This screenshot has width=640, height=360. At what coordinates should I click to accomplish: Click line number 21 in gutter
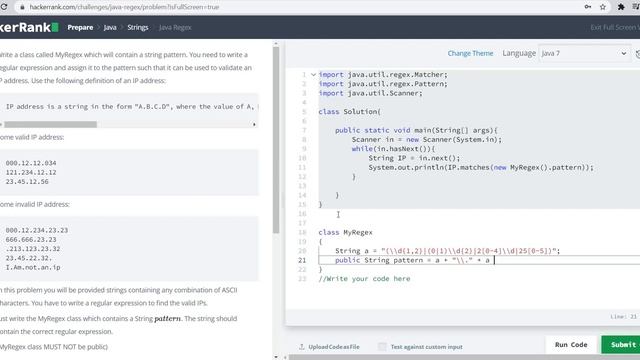coord(302,260)
